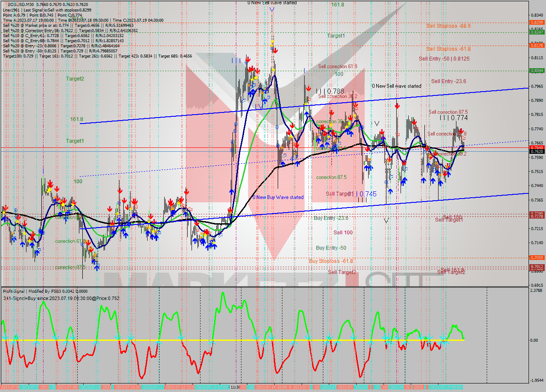The height and width of the screenshot is (392, 546).
Task: Click the 2023.07.14 18:00 time axis label
Action: (271, 387)
